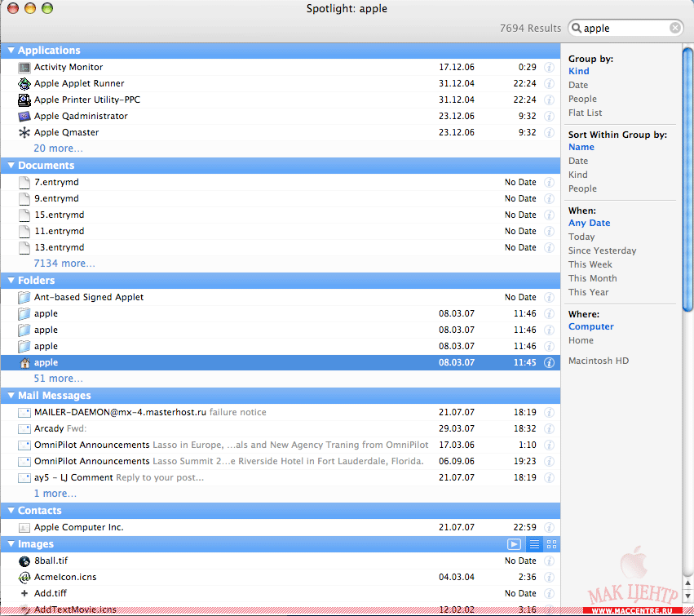
Task: Select the 15.entrymd document row
Action: click(281, 215)
